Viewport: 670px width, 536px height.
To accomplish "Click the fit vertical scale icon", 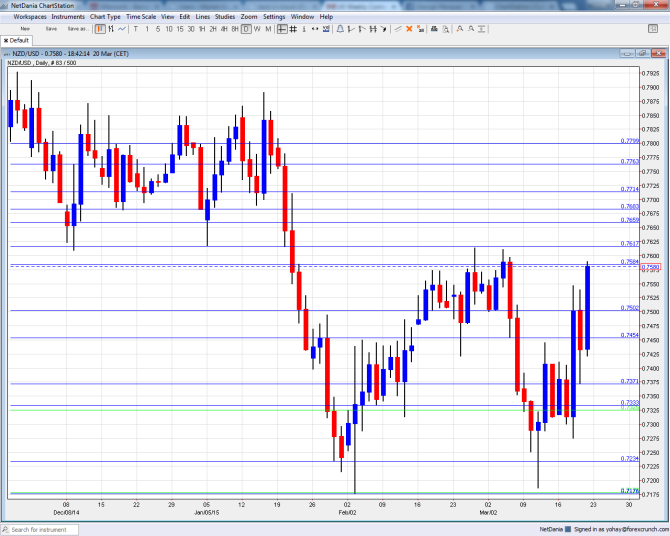I will point(482,29).
